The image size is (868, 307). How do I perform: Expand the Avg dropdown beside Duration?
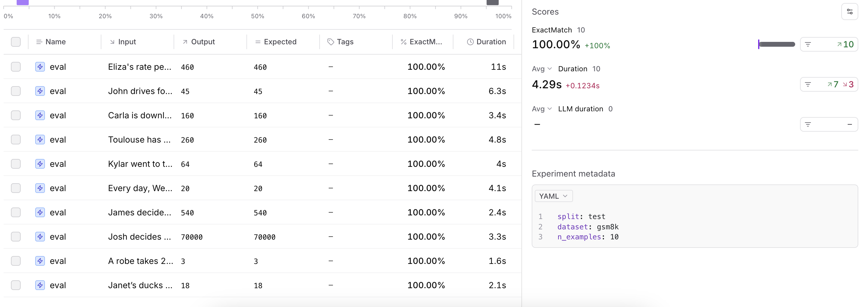(541, 69)
